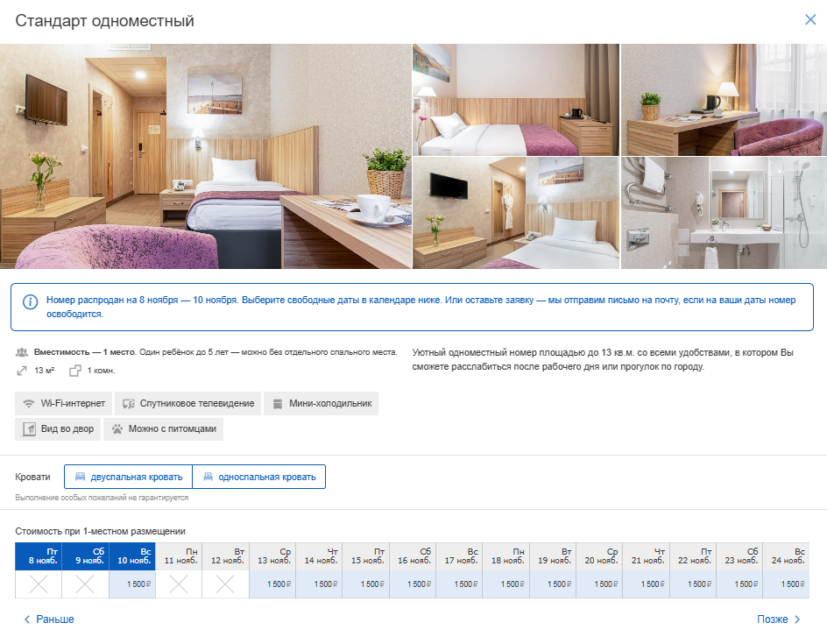Click the room count icon

pyautogui.click(x=74, y=371)
